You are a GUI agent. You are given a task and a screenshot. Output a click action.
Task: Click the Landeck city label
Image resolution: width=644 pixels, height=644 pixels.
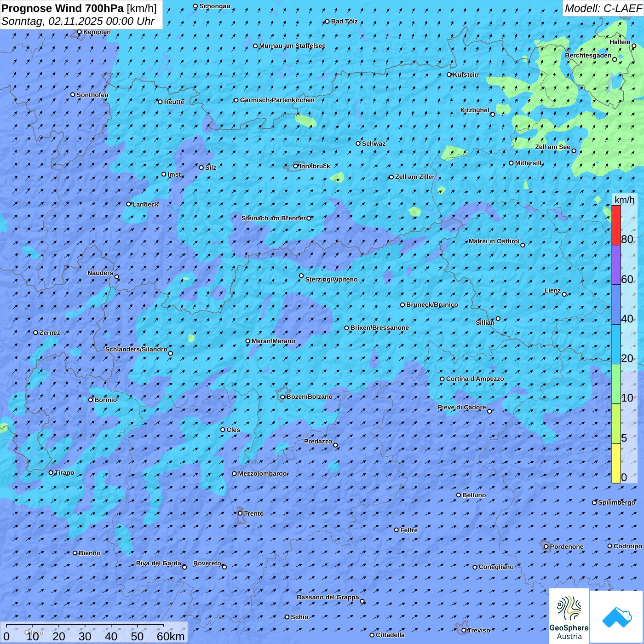coord(145,204)
